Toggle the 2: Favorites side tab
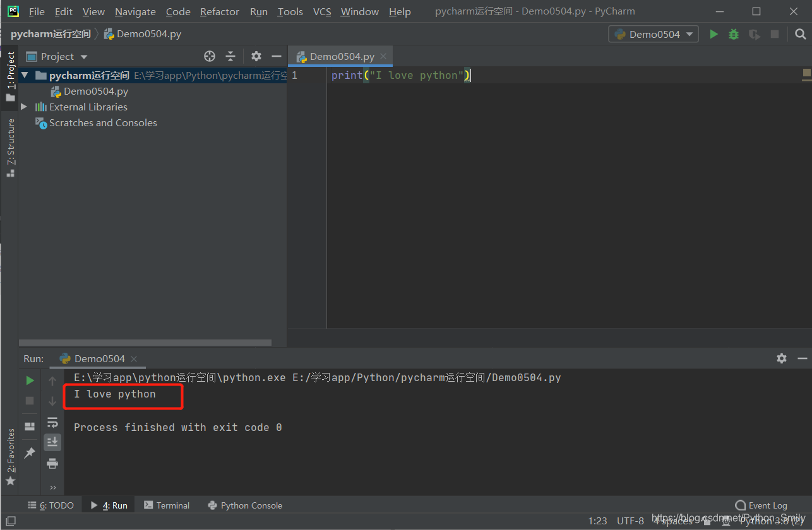This screenshot has width=812, height=530. coord(10,457)
